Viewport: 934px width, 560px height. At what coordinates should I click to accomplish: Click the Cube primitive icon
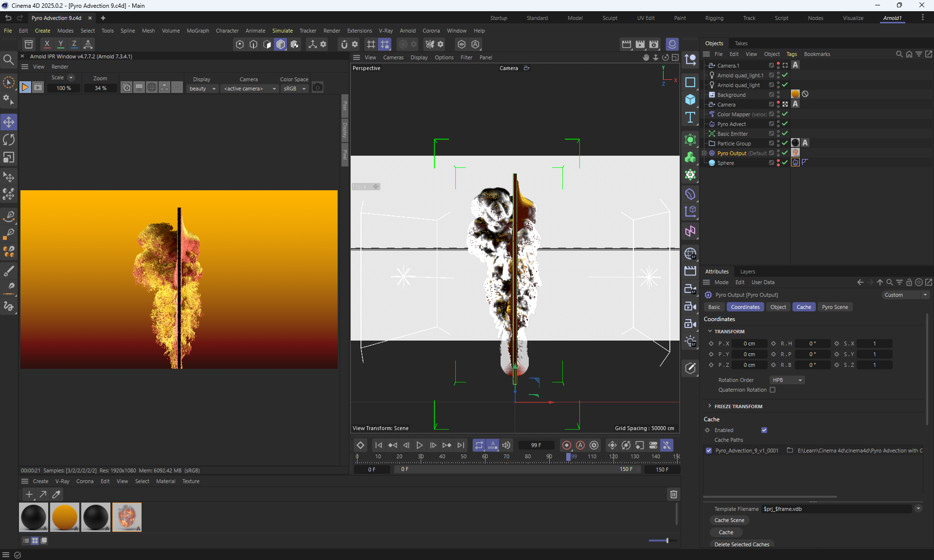coord(690,100)
